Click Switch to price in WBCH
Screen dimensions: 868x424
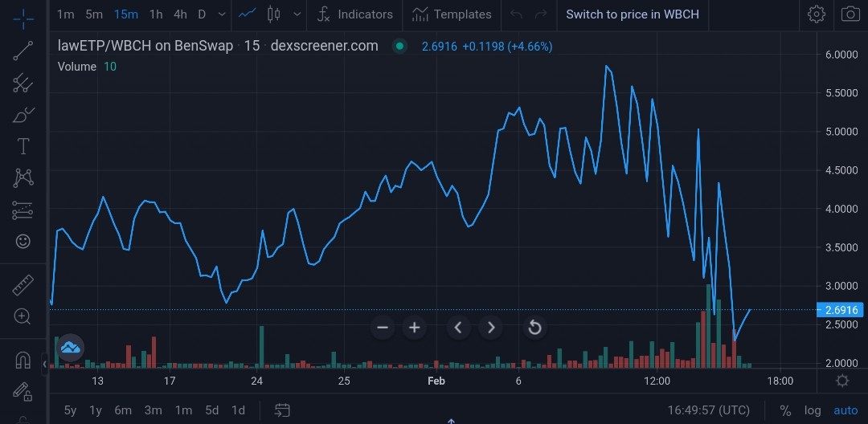(x=633, y=14)
